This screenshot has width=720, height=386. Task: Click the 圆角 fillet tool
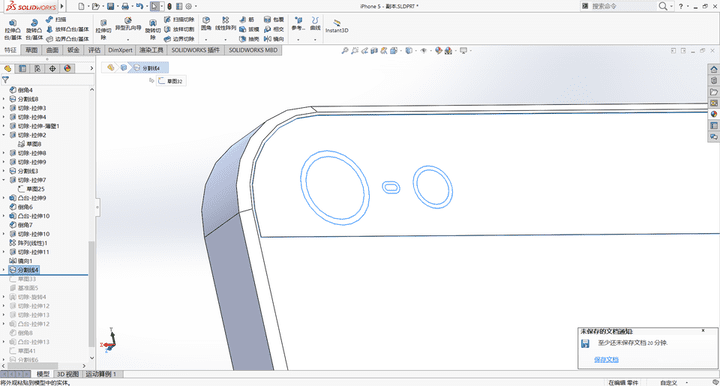(206, 24)
